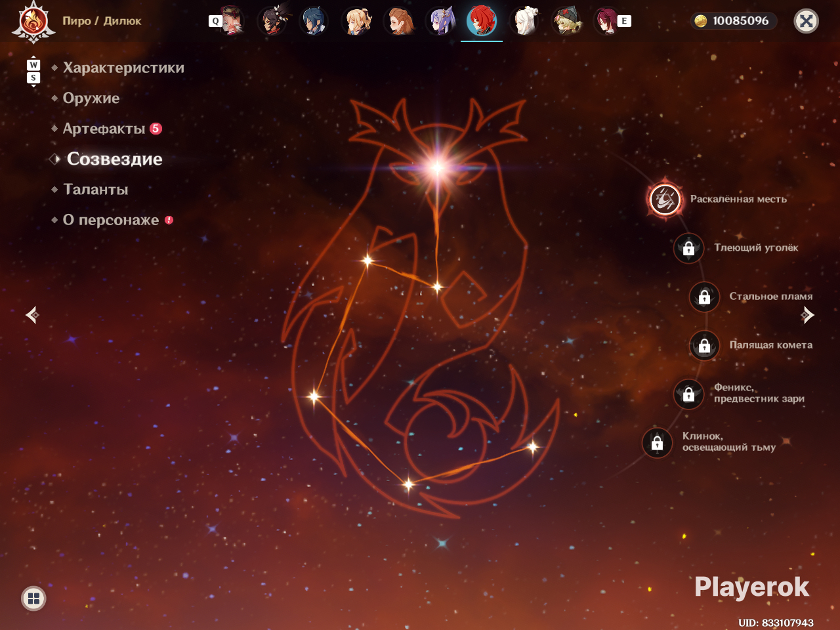The width and height of the screenshot is (840, 630).
Task: Click the locked Стальное пламя constellation icon
Action: 704,297
